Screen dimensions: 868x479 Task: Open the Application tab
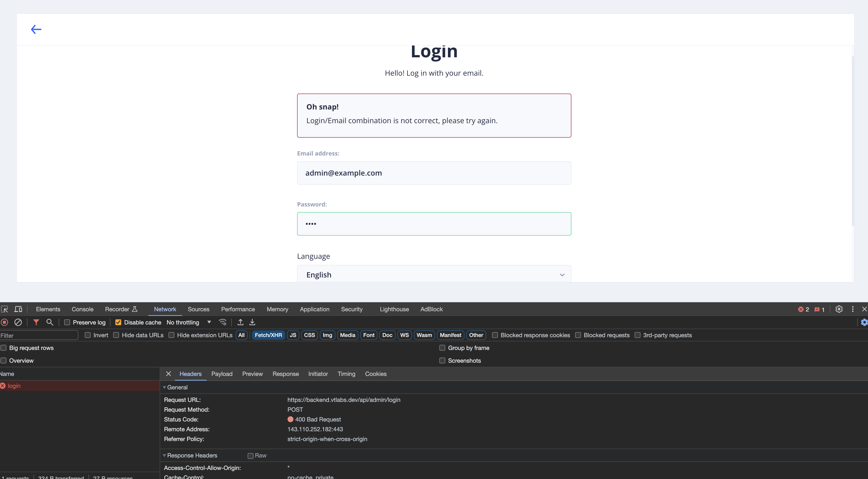point(315,309)
